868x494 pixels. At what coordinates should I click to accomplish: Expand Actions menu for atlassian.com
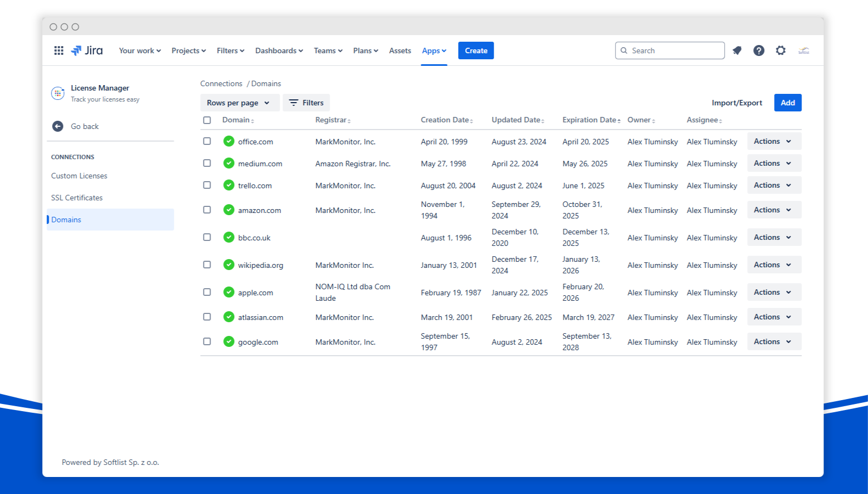pyautogui.click(x=774, y=317)
